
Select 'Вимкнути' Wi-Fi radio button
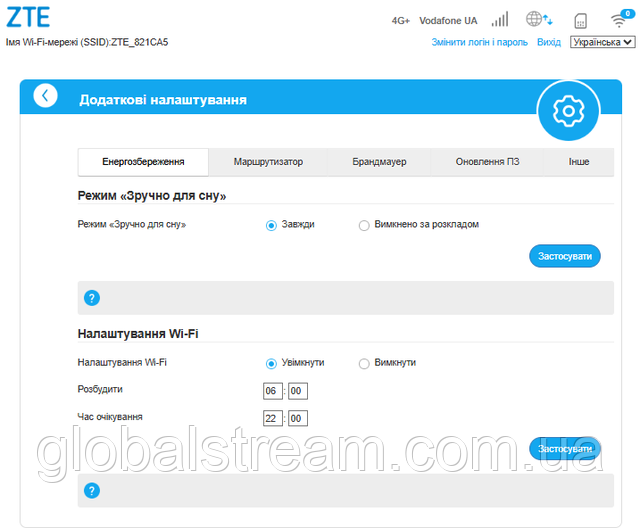(364, 363)
